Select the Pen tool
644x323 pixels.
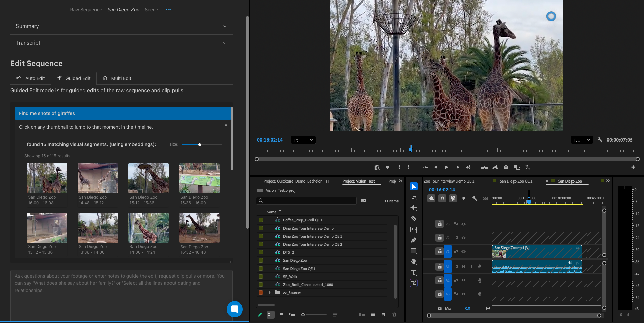tap(414, 240)
